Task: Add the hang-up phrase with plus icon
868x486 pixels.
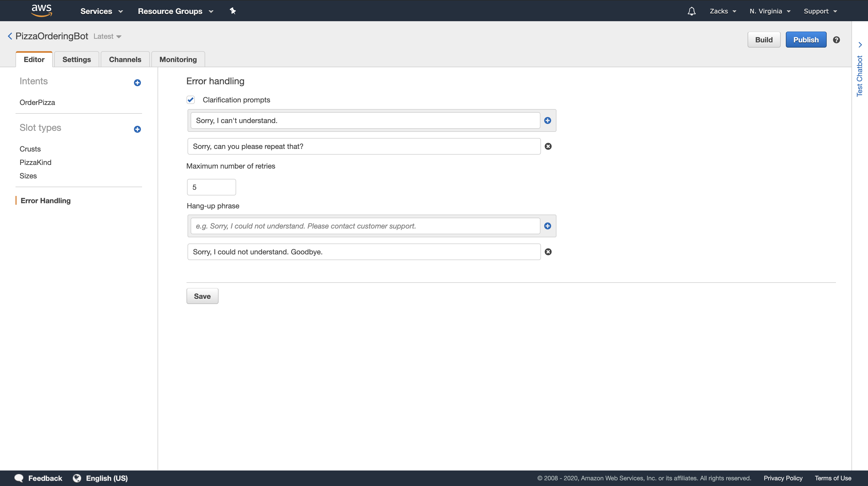Action: pyautogui.click(x=548, y=226)
